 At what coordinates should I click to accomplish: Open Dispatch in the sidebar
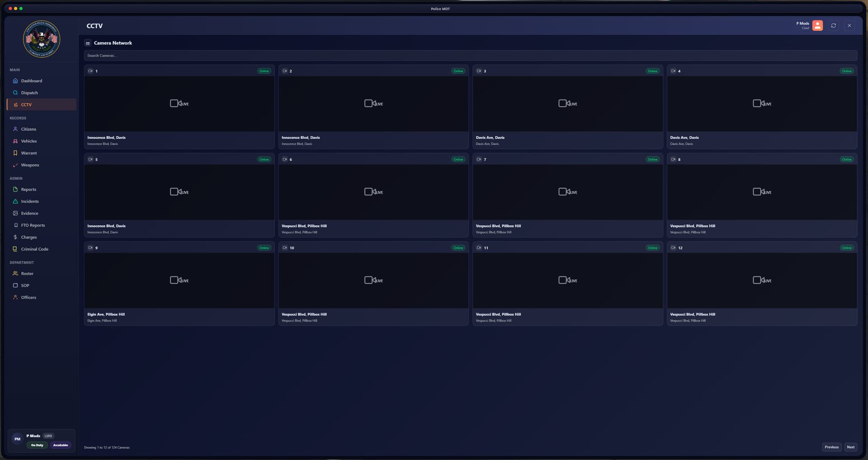pos(41,93)
